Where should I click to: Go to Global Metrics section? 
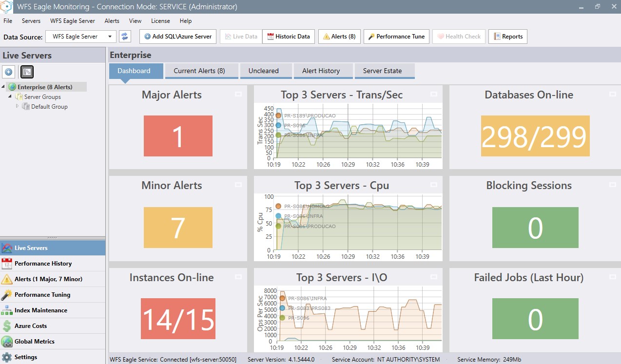point(34,342)
